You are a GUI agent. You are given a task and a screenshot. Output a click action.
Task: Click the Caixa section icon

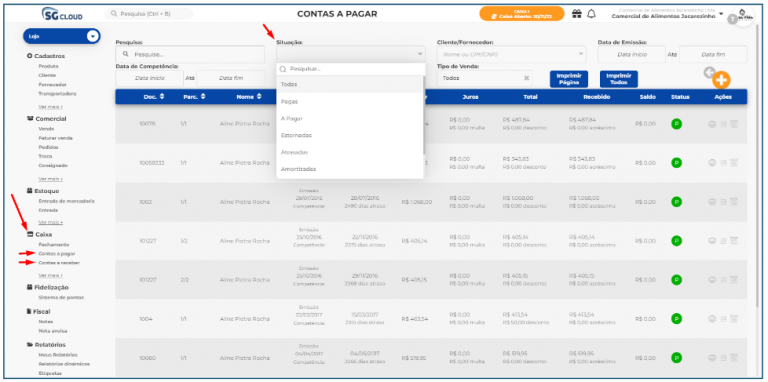click(30, 235)
